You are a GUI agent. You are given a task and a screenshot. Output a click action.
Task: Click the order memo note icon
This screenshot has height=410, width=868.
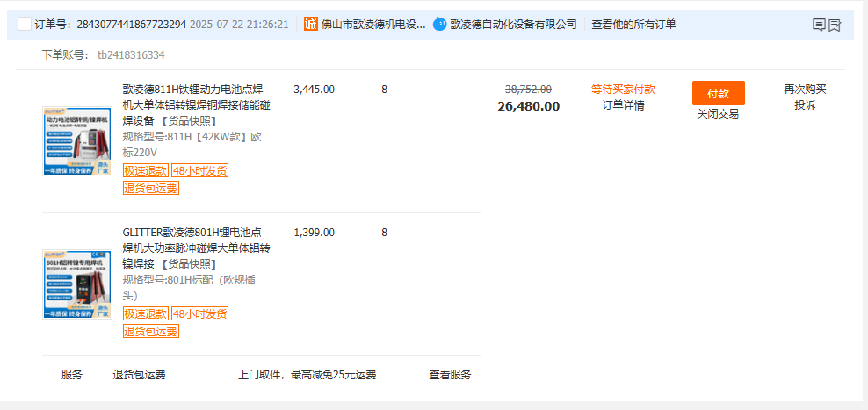(819, 25)
